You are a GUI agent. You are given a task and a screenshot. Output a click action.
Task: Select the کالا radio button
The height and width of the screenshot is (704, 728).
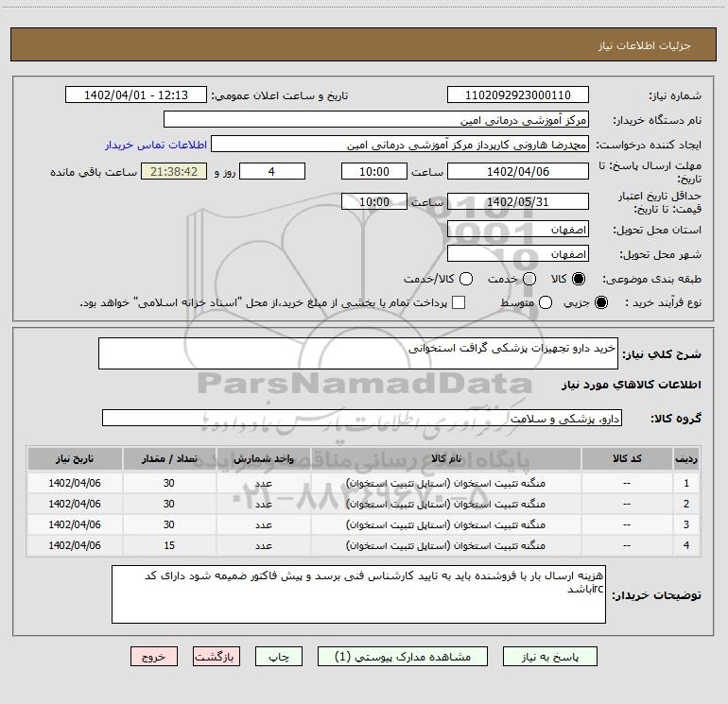click(x=579, y=279)
